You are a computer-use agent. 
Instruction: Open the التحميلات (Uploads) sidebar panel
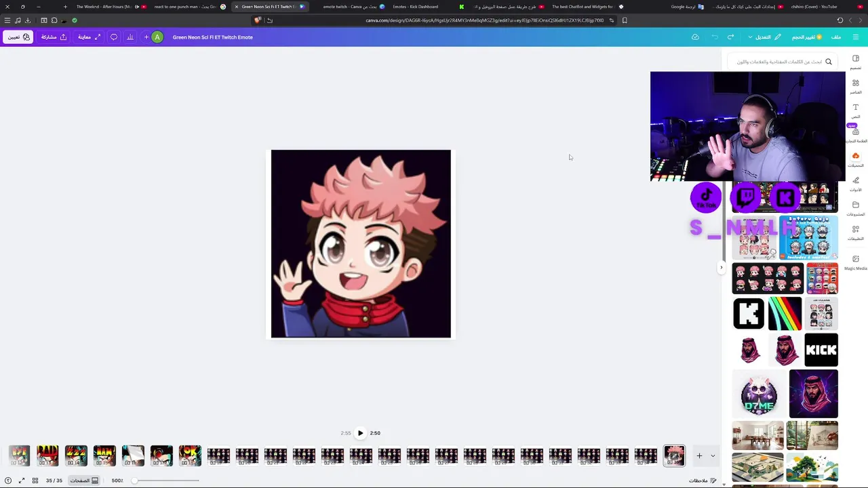[x=856, y=159]
